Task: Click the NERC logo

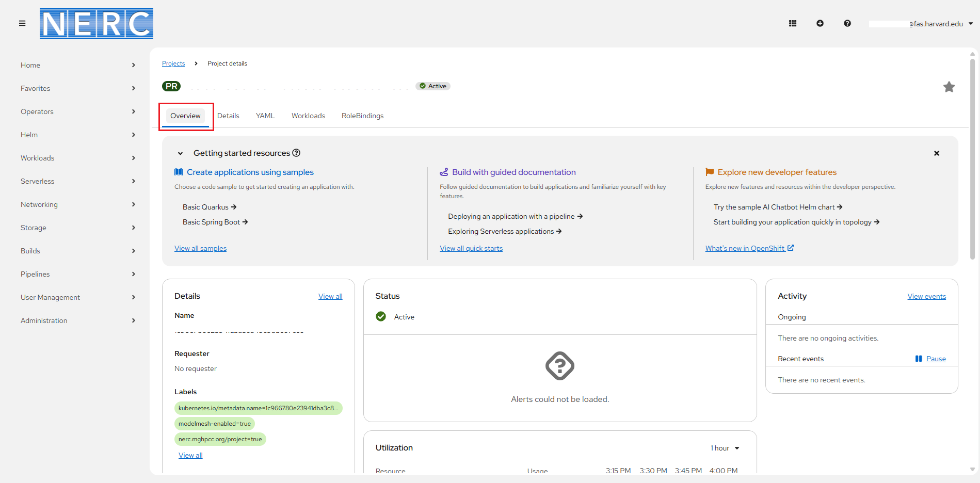Action: tap(97, 24)
